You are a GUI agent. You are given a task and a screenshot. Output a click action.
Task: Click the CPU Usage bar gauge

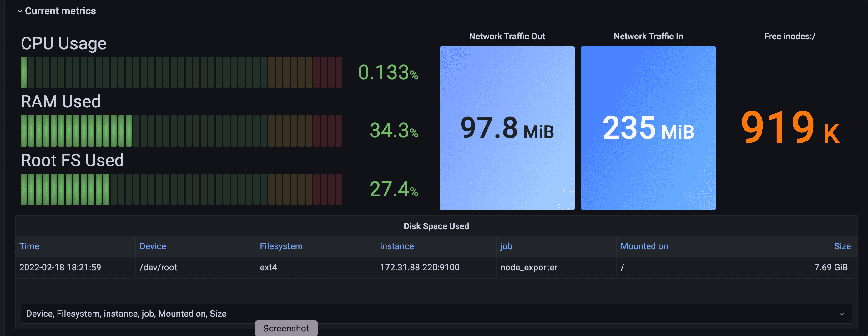click(181, 72)
